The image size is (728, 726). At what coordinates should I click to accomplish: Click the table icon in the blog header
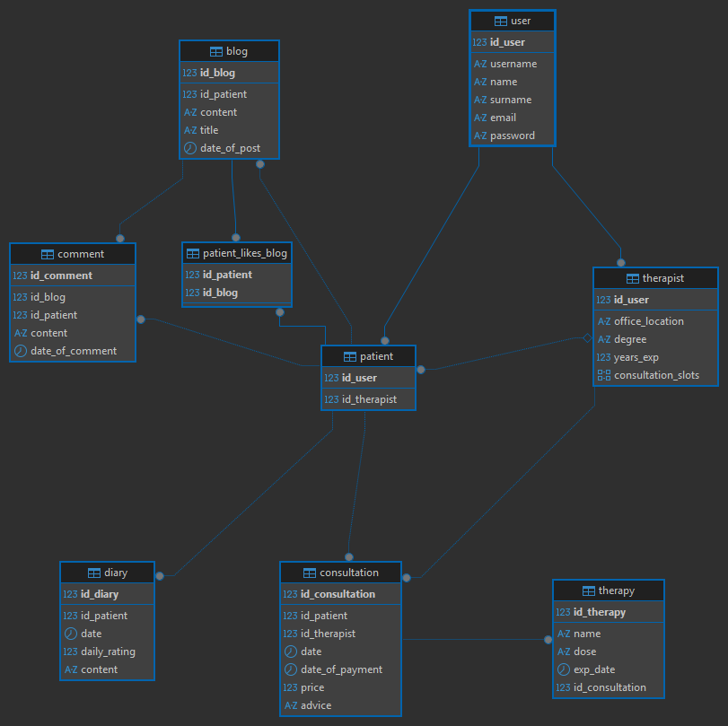click(215, 52)
